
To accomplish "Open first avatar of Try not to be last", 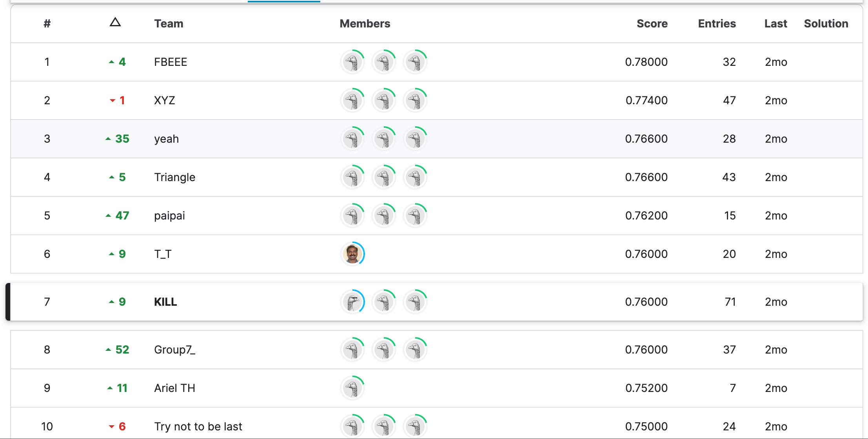I will [352, 426].
